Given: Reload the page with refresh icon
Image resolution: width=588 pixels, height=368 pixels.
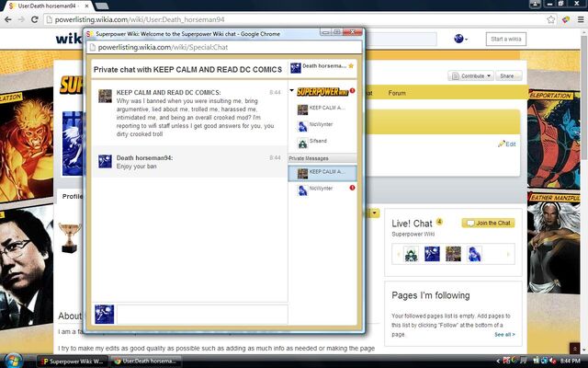Looking at the screenshot, I should (x=35, y=19).
